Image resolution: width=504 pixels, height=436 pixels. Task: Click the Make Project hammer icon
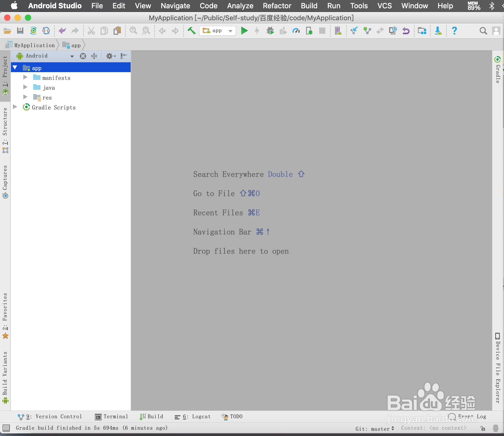pos(191,31)
